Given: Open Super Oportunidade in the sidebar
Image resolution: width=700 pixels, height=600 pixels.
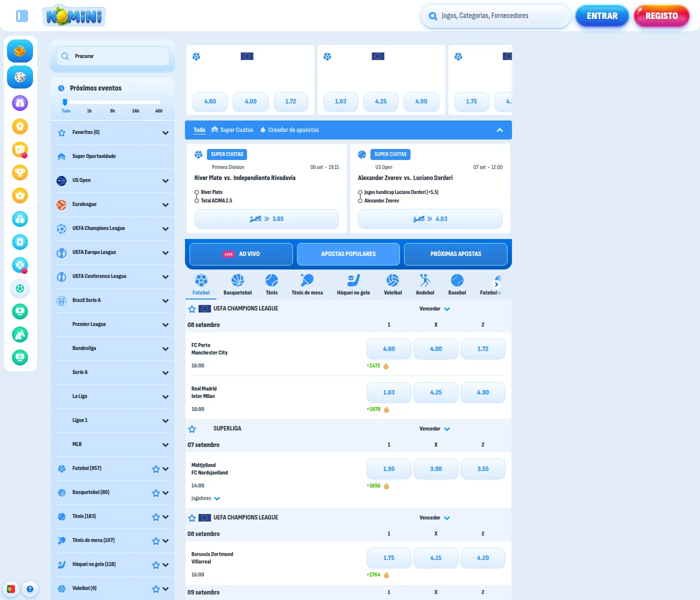Looking at the screenshot, I should click(x=112, y=156).
